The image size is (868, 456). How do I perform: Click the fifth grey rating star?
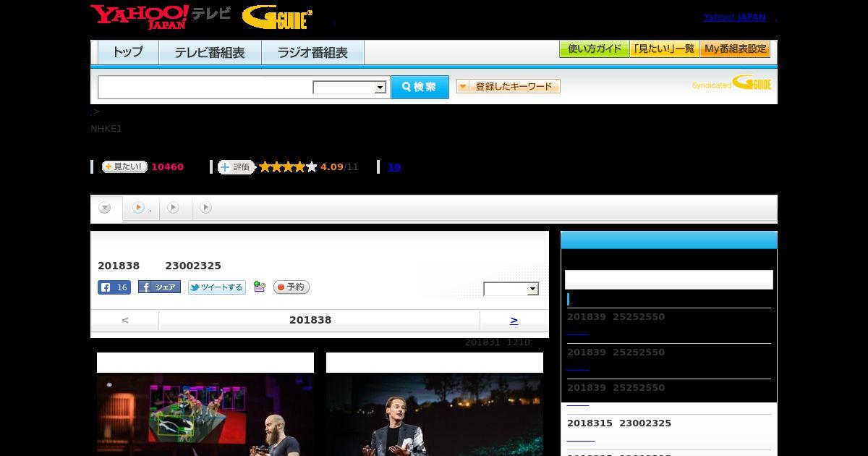(312, 167)
